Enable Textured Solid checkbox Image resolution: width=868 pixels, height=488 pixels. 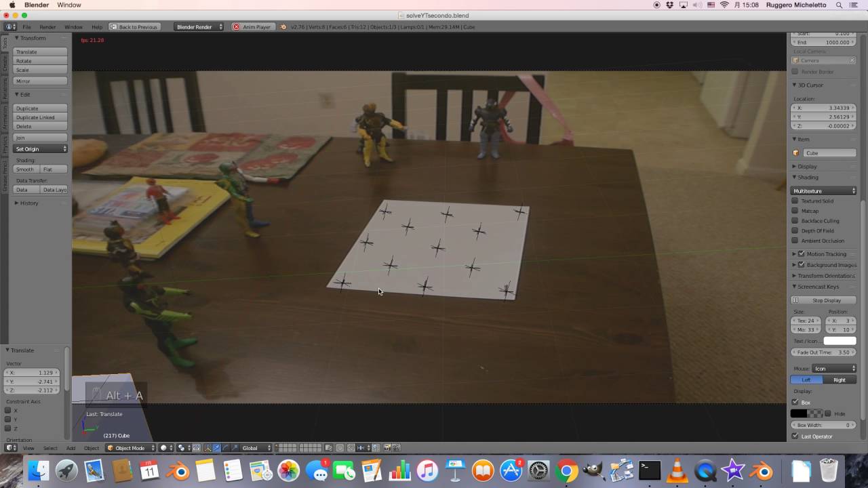[795, 201]
